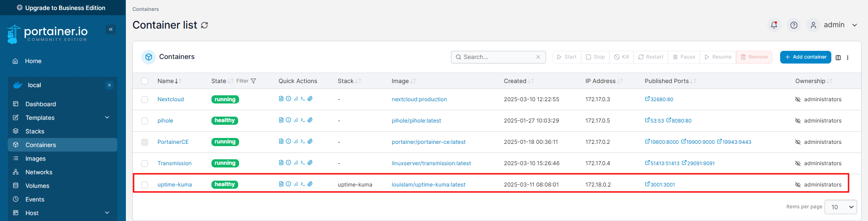Expand the Templates sidebar section
The image size is (868, 221).
point(107,118)
